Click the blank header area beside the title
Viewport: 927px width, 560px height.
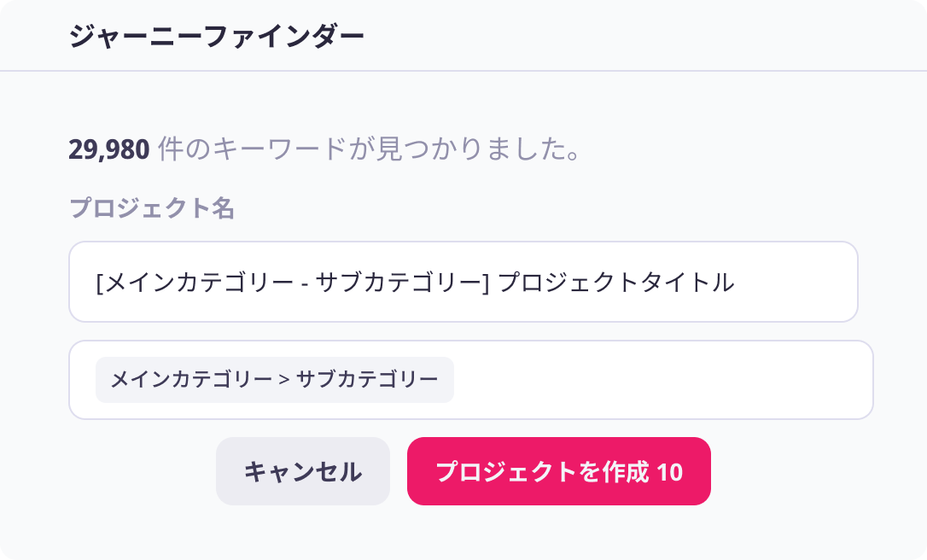click(x=640, y=36)
